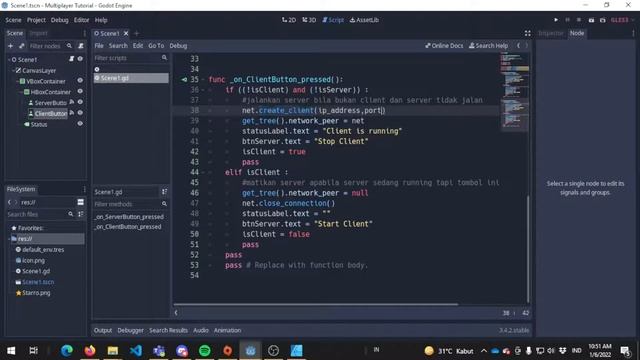Click the attach script icon beside node filter
This screenshot has height=360, width=640.
[x=81, y=46]
